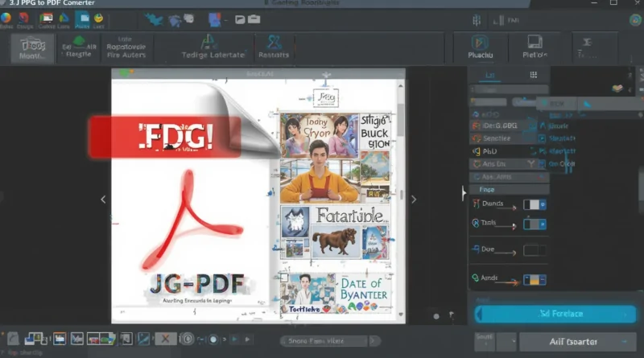Click the white briefcase icon in toolbar
This screenshot has width=644, height=358.
tap(254, 19)
